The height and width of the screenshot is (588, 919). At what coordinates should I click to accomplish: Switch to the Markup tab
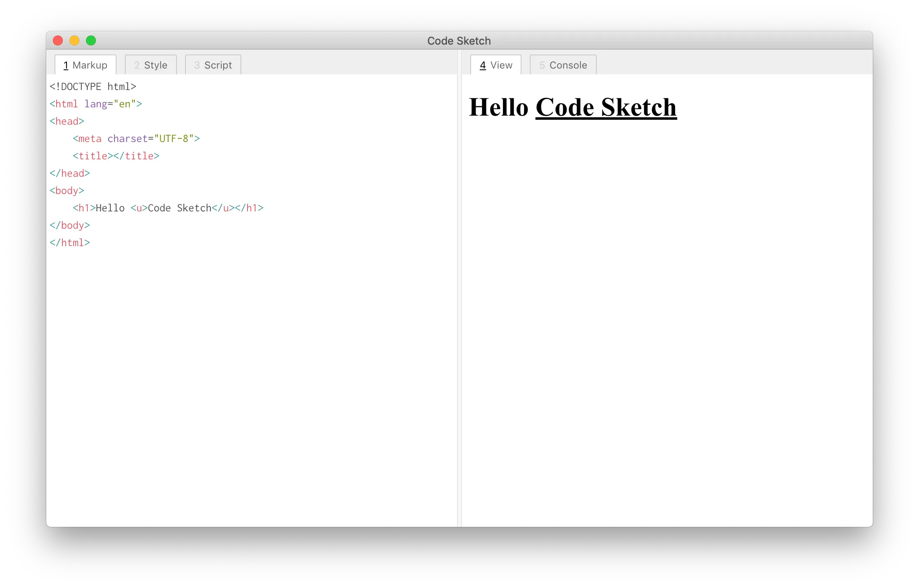[85, 65]
